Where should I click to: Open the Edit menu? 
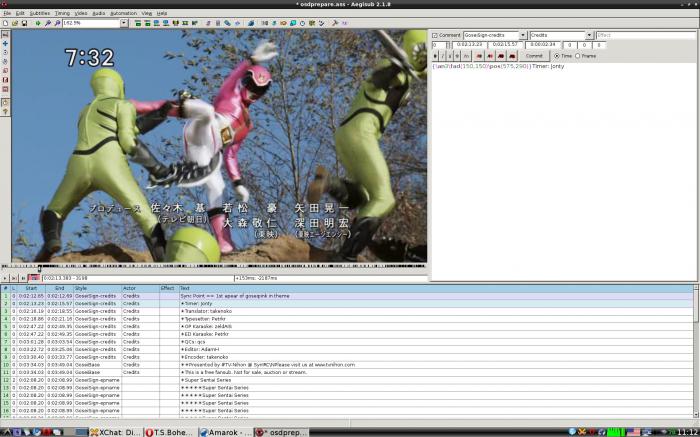(x=20, y=13)
